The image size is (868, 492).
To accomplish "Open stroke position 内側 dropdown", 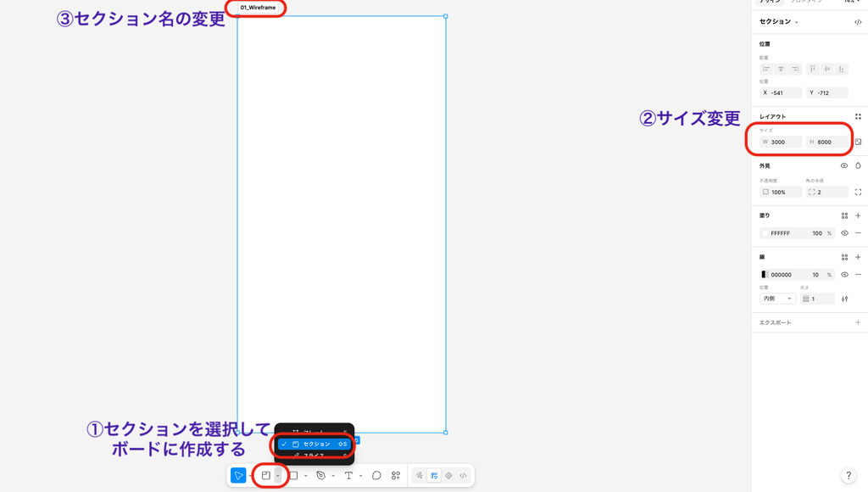I will [778, 299].
